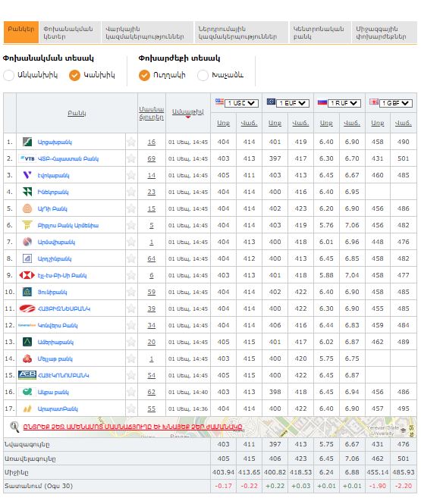421x504 pixels.
Task: Open the 1 GBP currency dropdown
Action: tap(396, 103)
